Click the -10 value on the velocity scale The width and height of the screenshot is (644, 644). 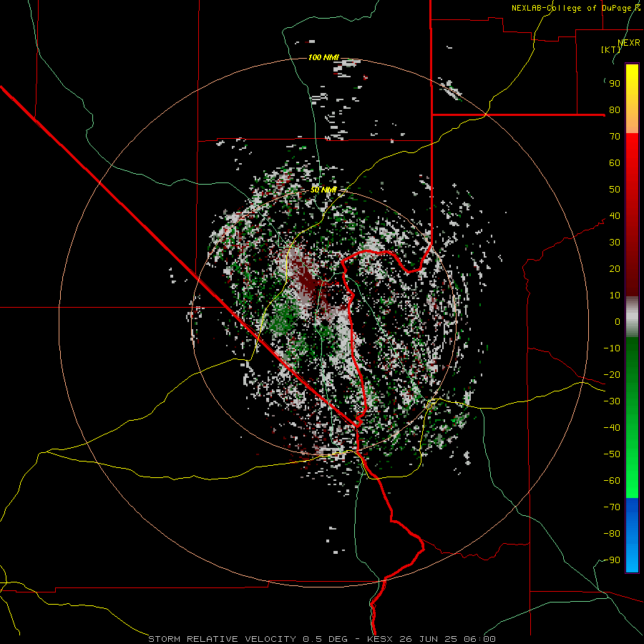point(612,348)
